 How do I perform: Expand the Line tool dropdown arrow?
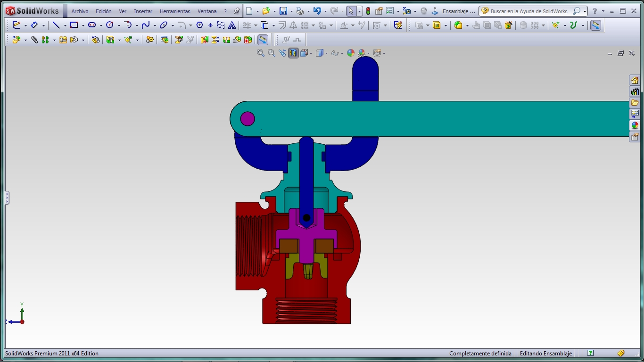pos(65,25)
